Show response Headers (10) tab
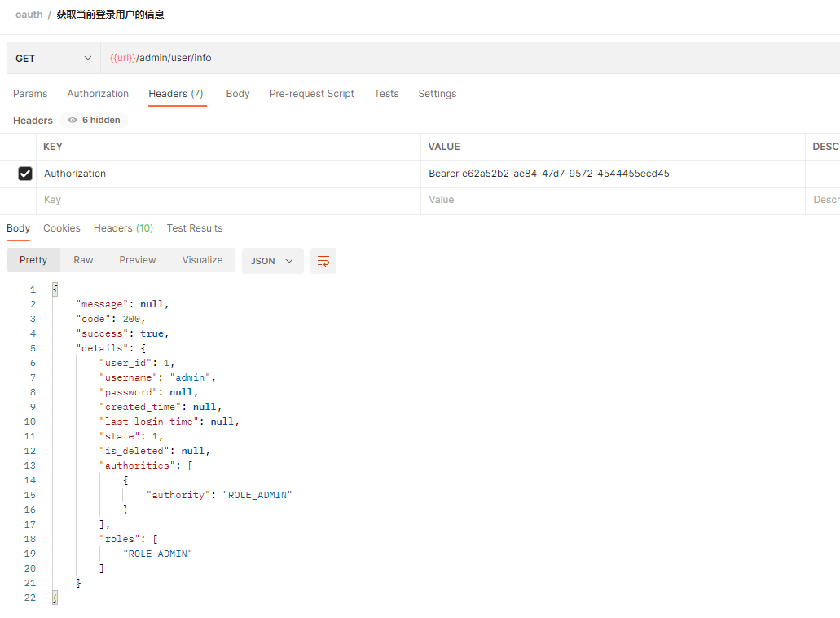840x618 pixels. coord(123,228)
